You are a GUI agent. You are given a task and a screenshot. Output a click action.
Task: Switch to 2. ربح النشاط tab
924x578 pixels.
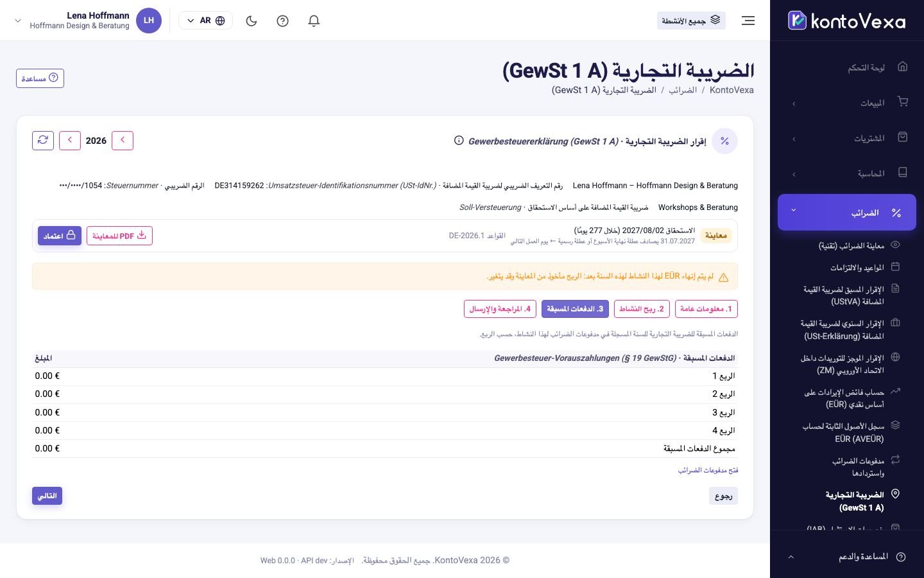click(x=642, y=309)
